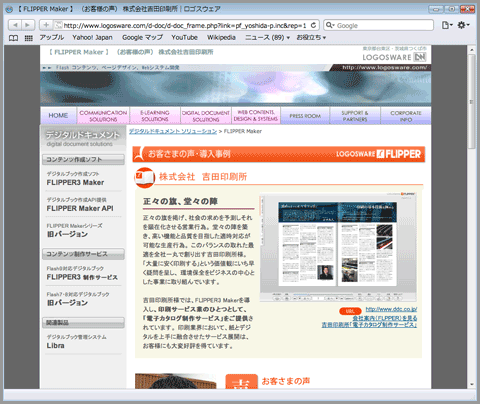The image size is (480, 404).
Task: Click the book icon beside 株式会社 吉田印刷所
Action: click(144, 177)
